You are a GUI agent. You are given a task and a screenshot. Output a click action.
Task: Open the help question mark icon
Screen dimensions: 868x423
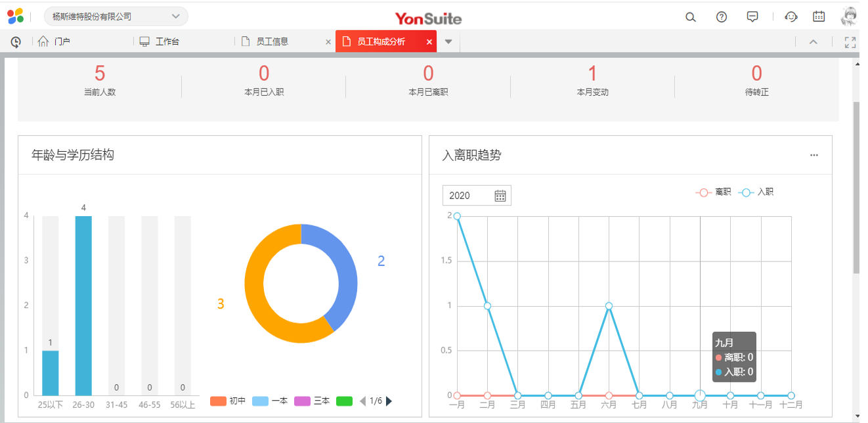[x=722, y=17]
